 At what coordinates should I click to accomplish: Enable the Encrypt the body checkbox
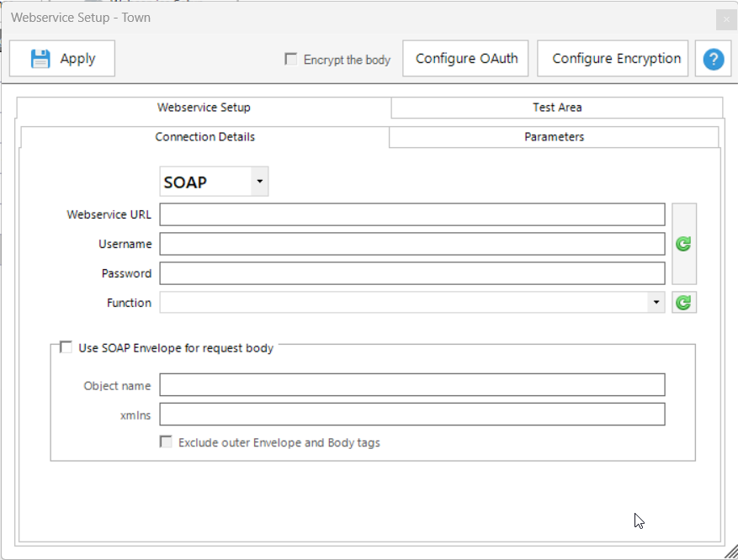(x=291, y=59)
